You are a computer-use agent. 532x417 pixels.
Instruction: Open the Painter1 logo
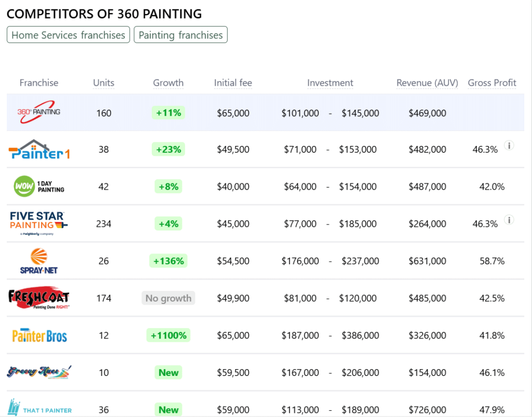click(x=39, y=150)
